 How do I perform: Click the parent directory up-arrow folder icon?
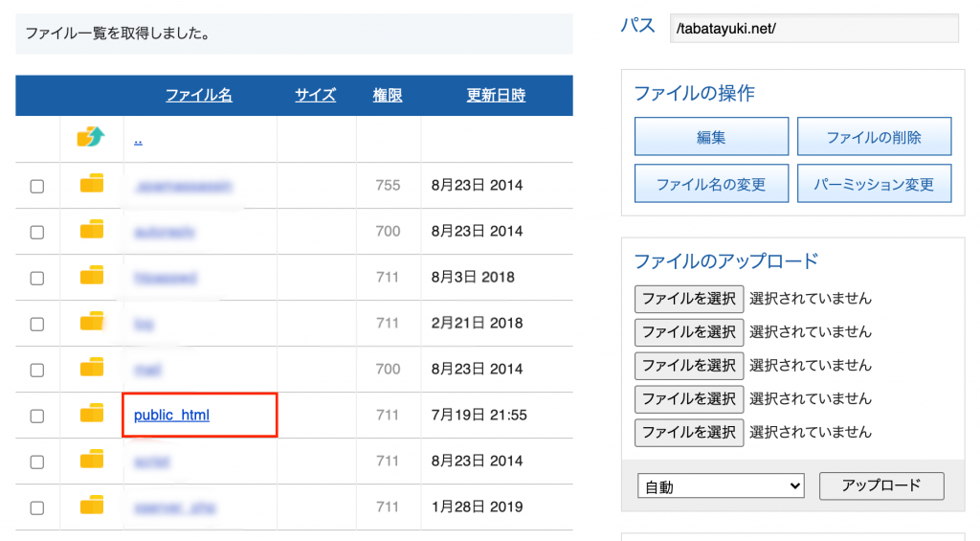click(91, 136)
